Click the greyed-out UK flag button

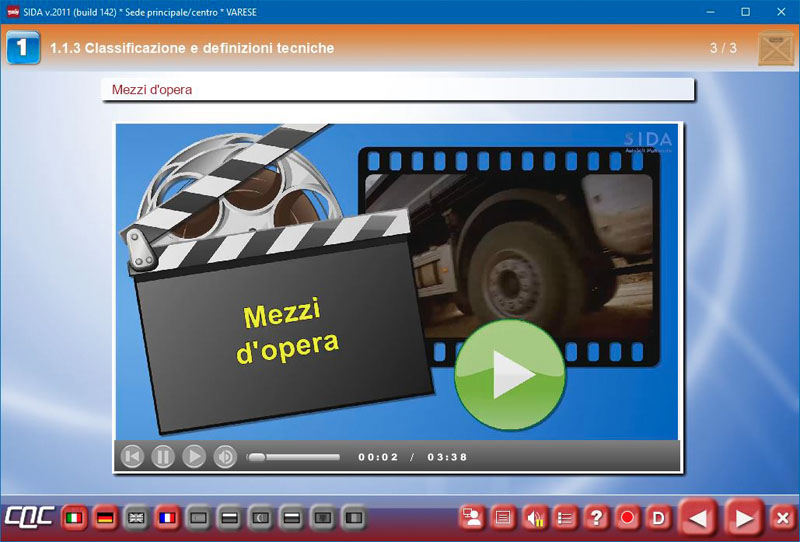click(x=136, y=518)
